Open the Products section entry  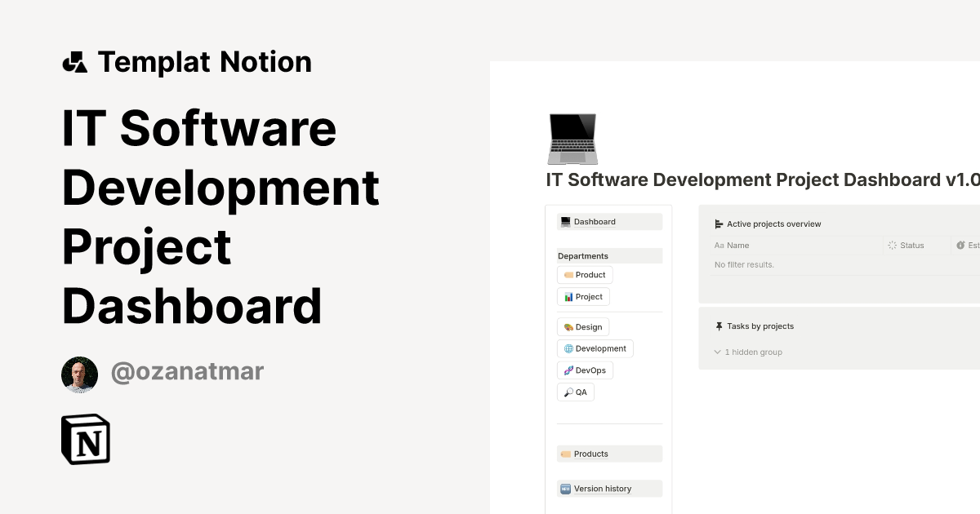590,454
